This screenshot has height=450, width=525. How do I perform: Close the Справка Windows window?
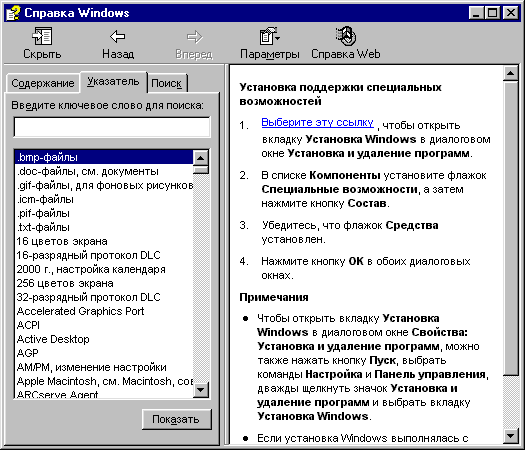(511, 13)
